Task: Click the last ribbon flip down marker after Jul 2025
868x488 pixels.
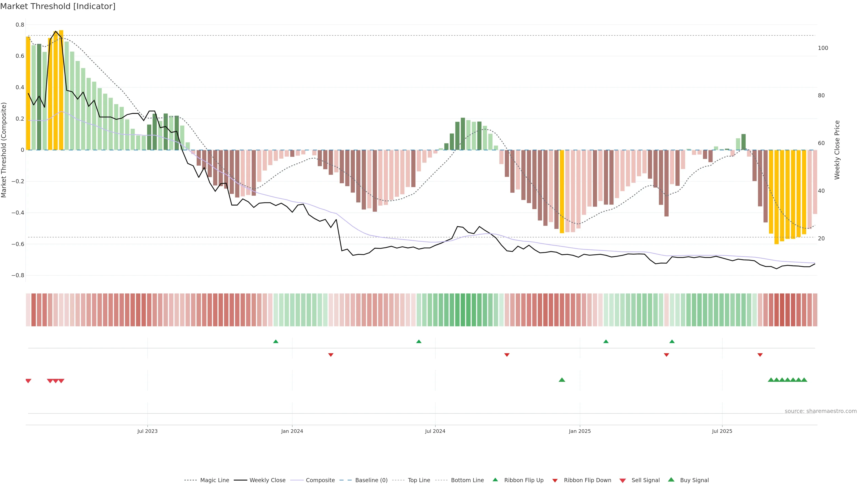Action: [x=760, y=355]
